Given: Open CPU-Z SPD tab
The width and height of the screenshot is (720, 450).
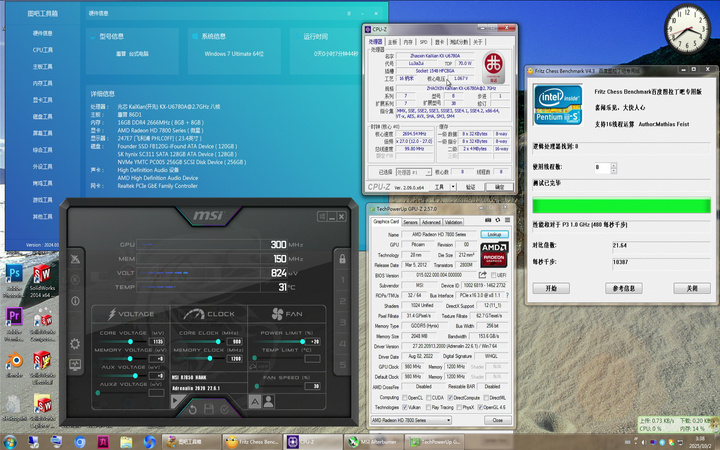Looking at the screenshot, I should 423,42.
